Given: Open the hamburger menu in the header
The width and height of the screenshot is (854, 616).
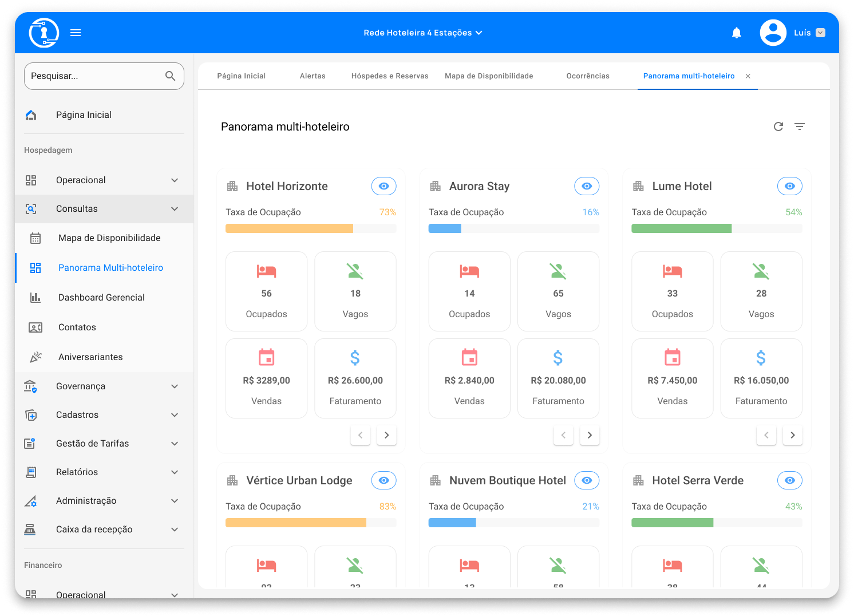Looking at the screenshot, I should [76, 33].
